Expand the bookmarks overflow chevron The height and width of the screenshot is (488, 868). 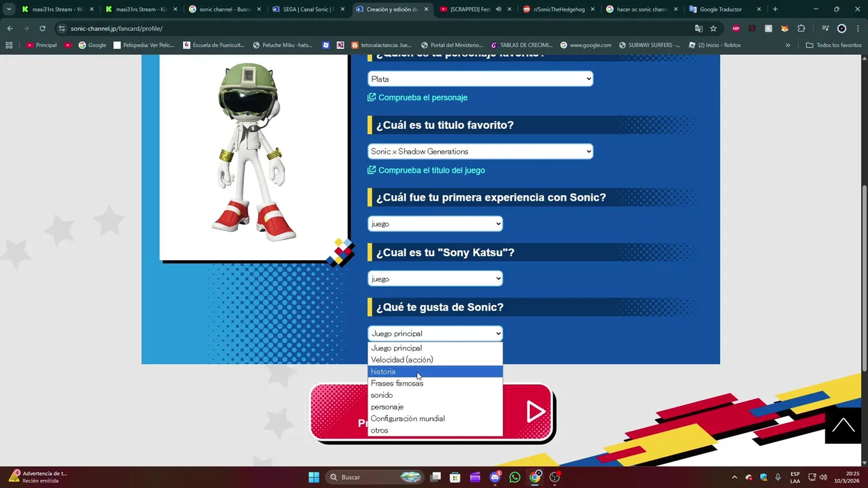pyautogui.click(x=787, y=45)
